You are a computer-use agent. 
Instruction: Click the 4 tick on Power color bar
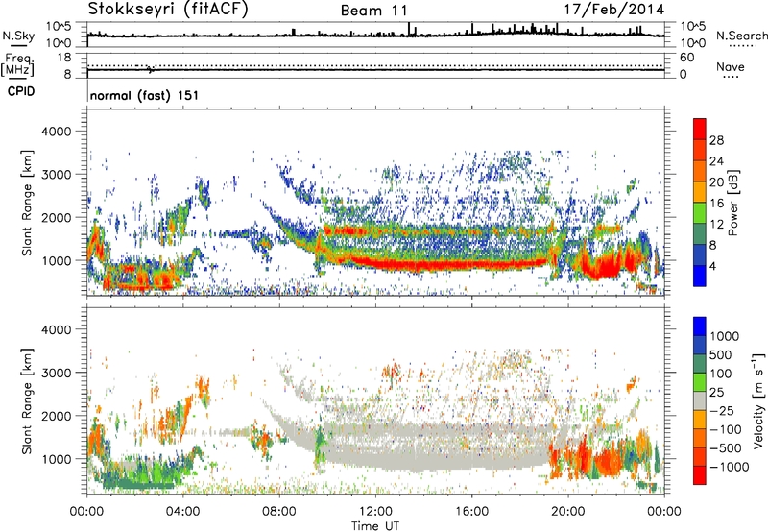(712, 266)
